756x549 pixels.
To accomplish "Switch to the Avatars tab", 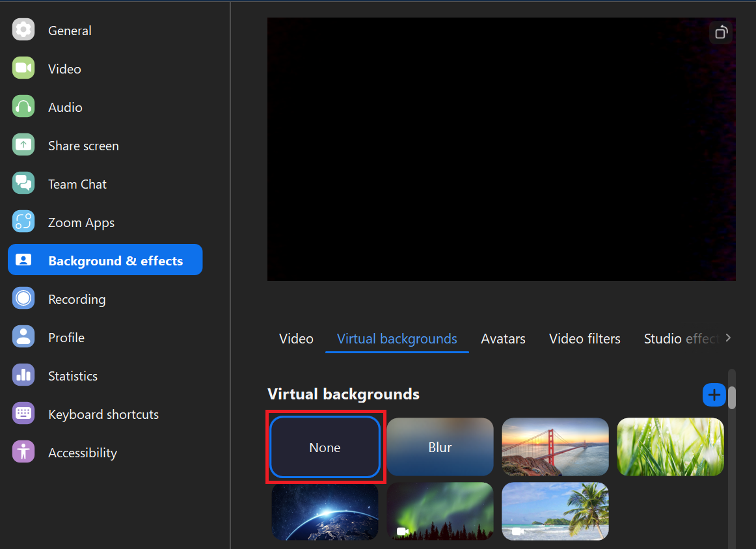I will [503, 339].
